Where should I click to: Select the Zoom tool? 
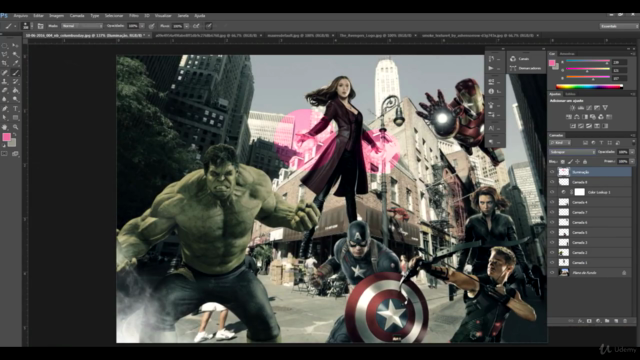tap(16, 127)
